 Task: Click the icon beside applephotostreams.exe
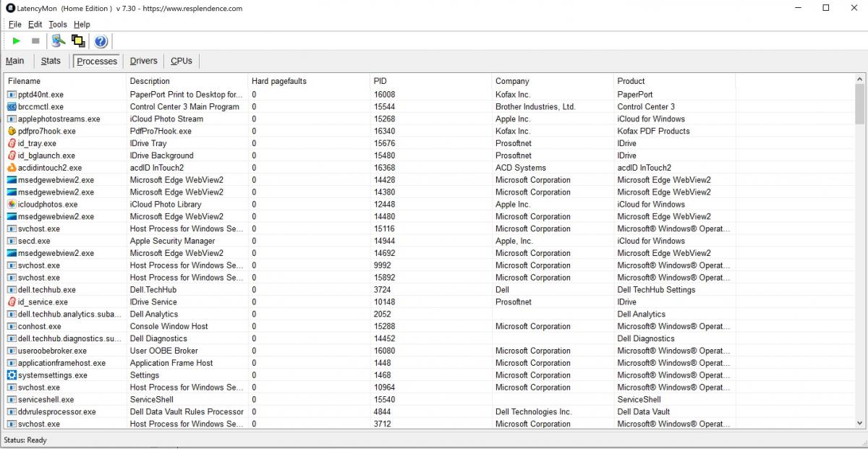click(12, 119)
